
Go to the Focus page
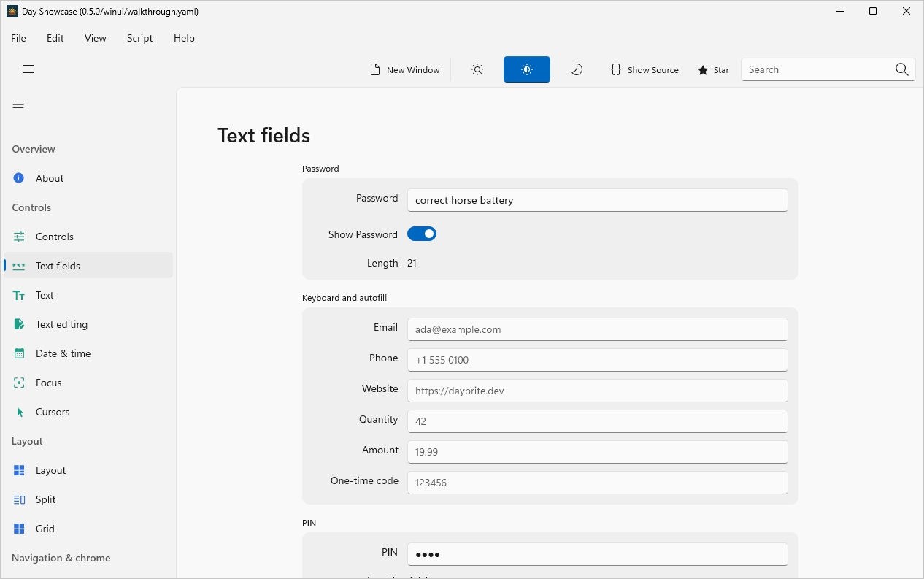(88, 383)
